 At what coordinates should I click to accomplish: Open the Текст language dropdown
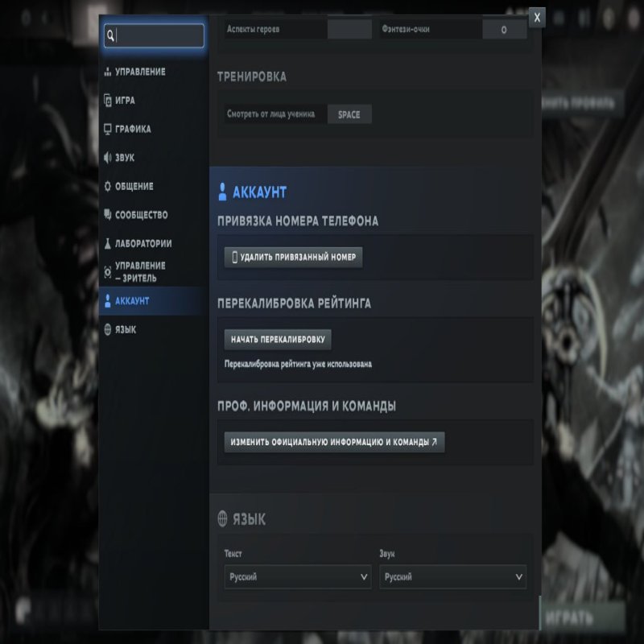[298, 577]
